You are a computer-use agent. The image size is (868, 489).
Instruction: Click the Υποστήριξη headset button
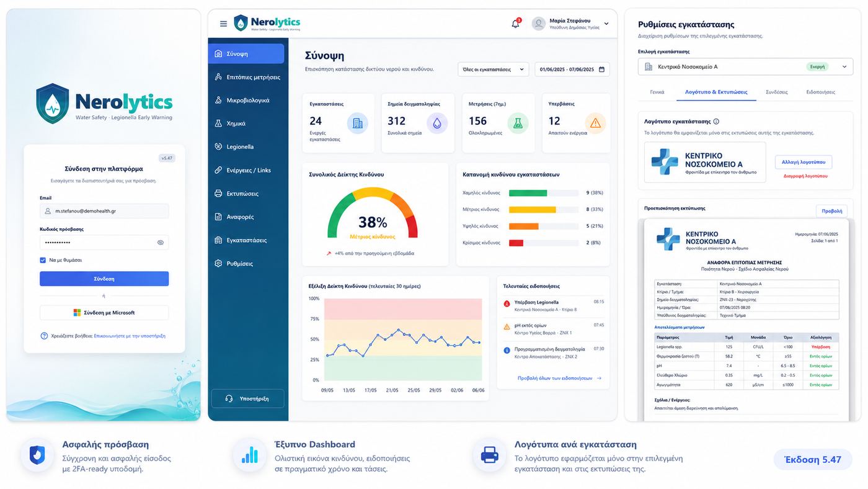tap(247, 398)
